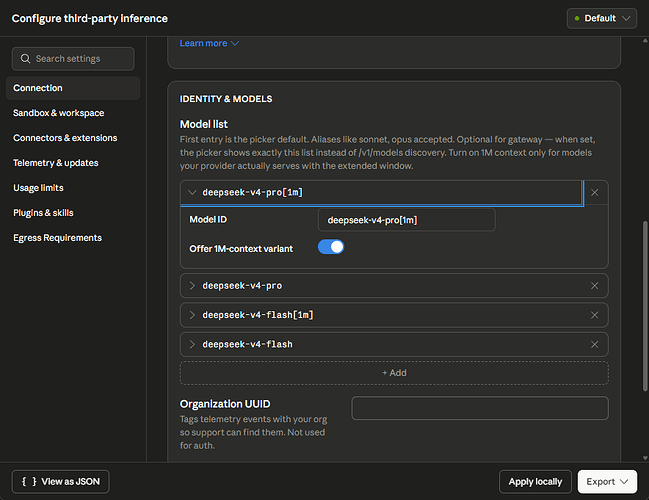Expand the deepseek-v4-flash entry
The height and width of the screenshot is (500, 649).
pyautogui.click(x=192, y=344)
